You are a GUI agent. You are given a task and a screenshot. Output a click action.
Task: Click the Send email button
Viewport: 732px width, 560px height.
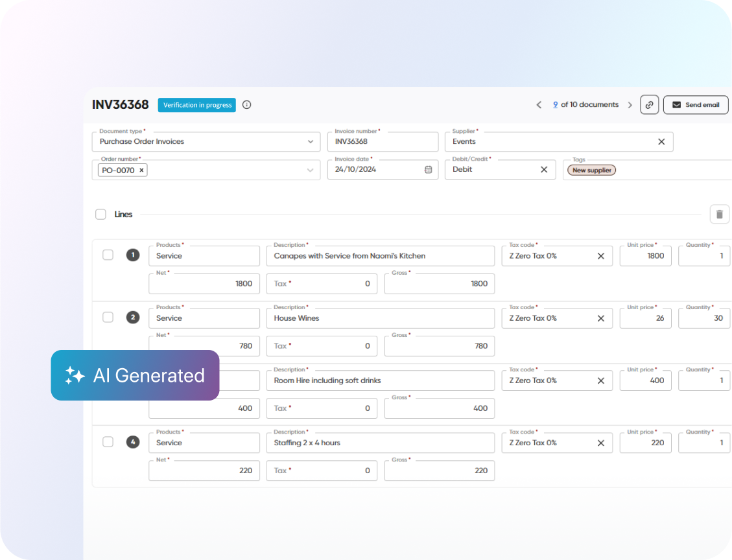(x=696, y=104)
